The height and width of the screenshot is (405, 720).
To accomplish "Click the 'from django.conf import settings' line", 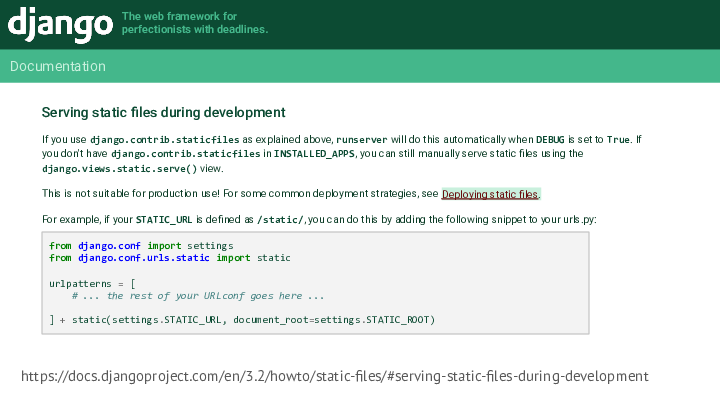I will tap(141, 246).
